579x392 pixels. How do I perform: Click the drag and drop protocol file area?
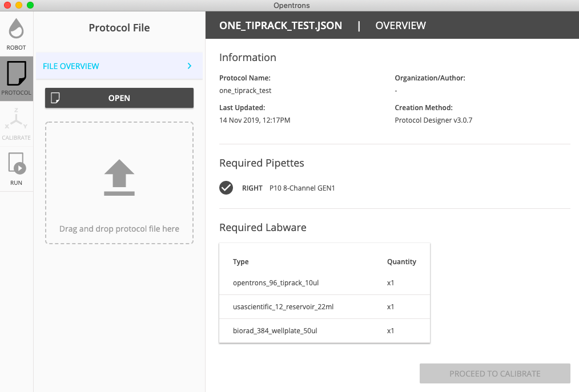119,183
